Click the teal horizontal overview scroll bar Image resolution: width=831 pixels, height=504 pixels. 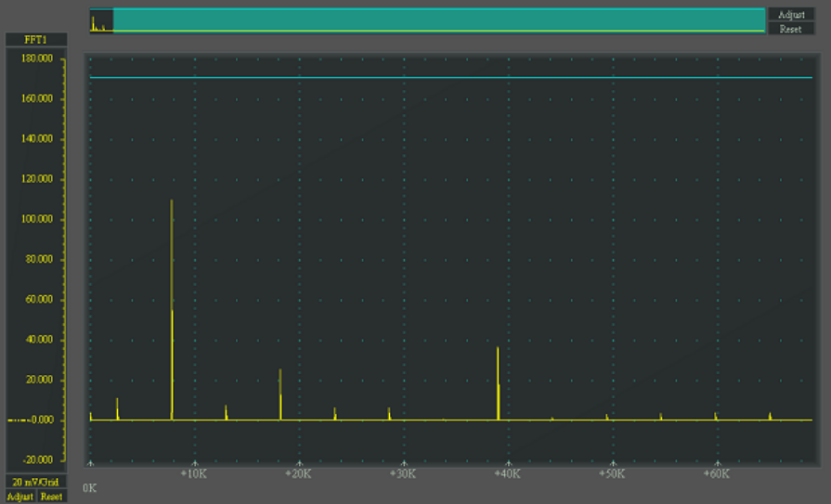[439, 20]
